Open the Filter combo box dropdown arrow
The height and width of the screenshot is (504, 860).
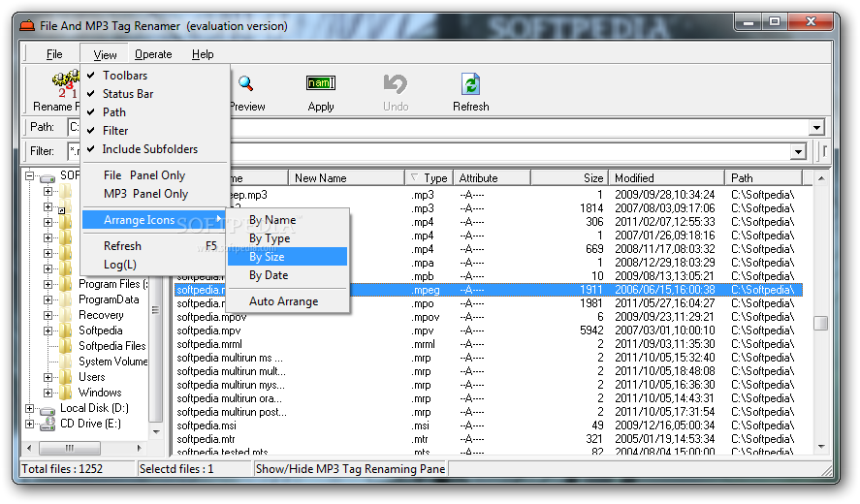799,151
